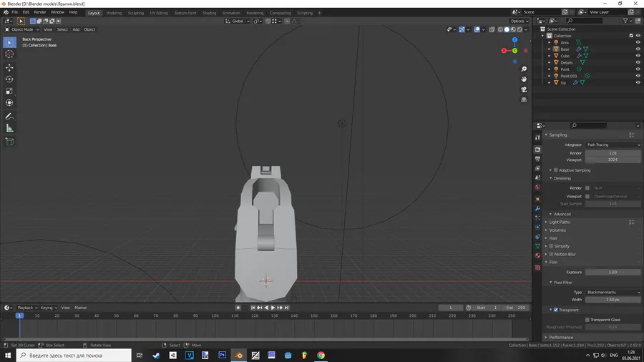Open the Render properties tab
Screen dimensions: 644x362
(537, 150)
